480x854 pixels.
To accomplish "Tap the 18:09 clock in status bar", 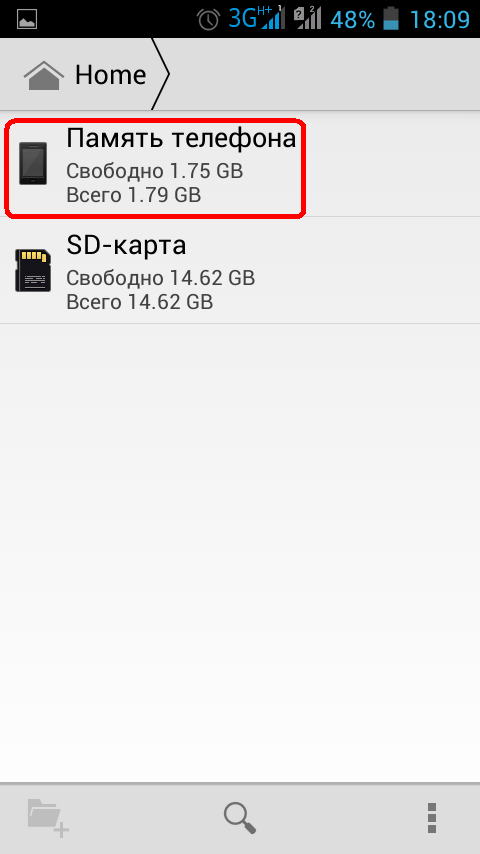I will click(x=439, y=20).
